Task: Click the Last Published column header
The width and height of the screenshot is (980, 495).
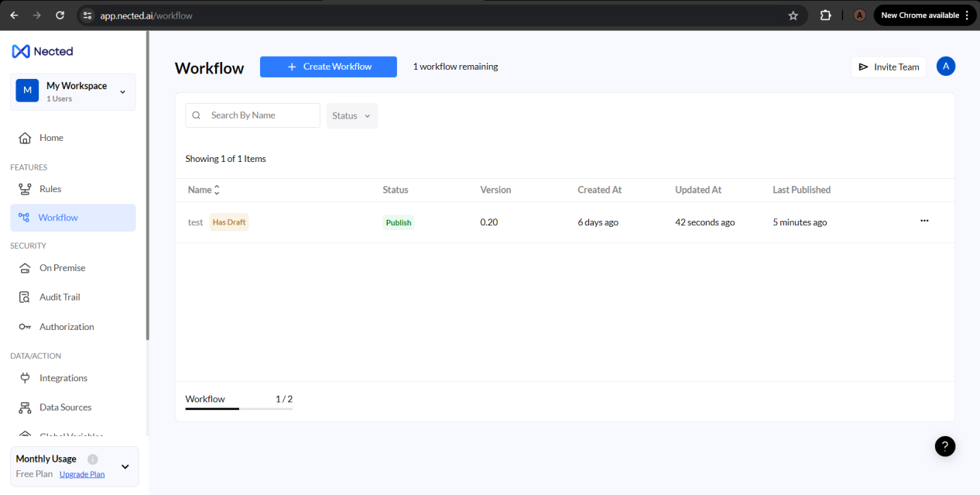Action: [801, 190]
